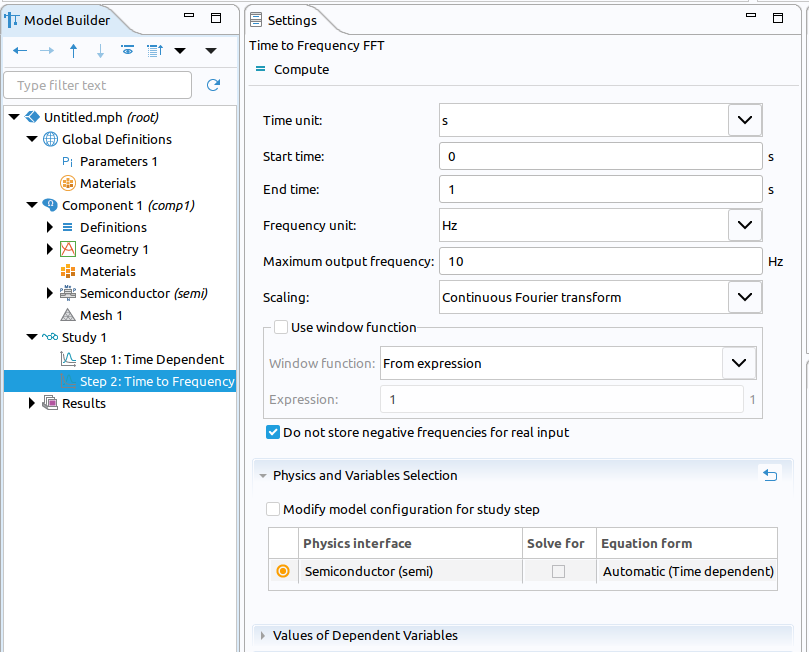Click the Model Builder panel icon
809x652 pixels.
coord(11,20)
